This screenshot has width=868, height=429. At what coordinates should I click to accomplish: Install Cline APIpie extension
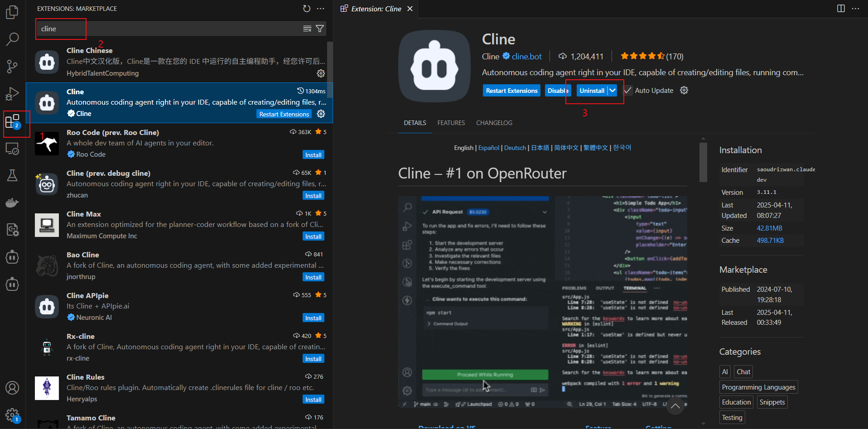coord(313,318)
